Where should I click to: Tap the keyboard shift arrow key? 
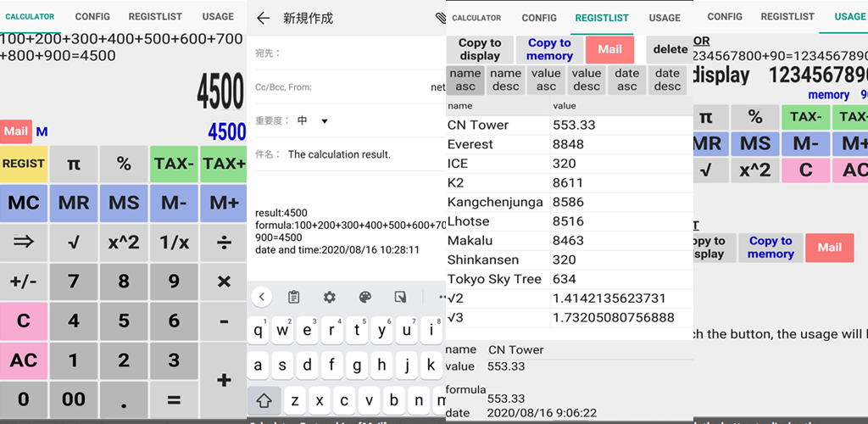[264, 400]
